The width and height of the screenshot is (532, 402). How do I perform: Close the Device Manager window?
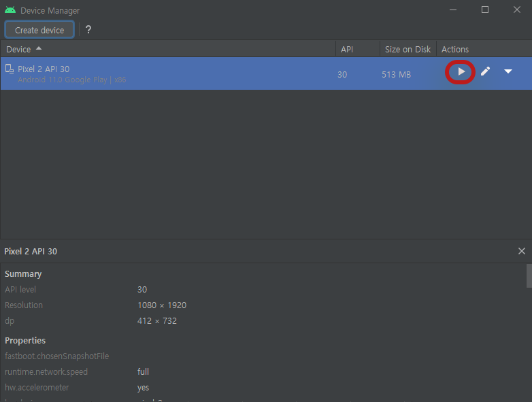(517, 10)
